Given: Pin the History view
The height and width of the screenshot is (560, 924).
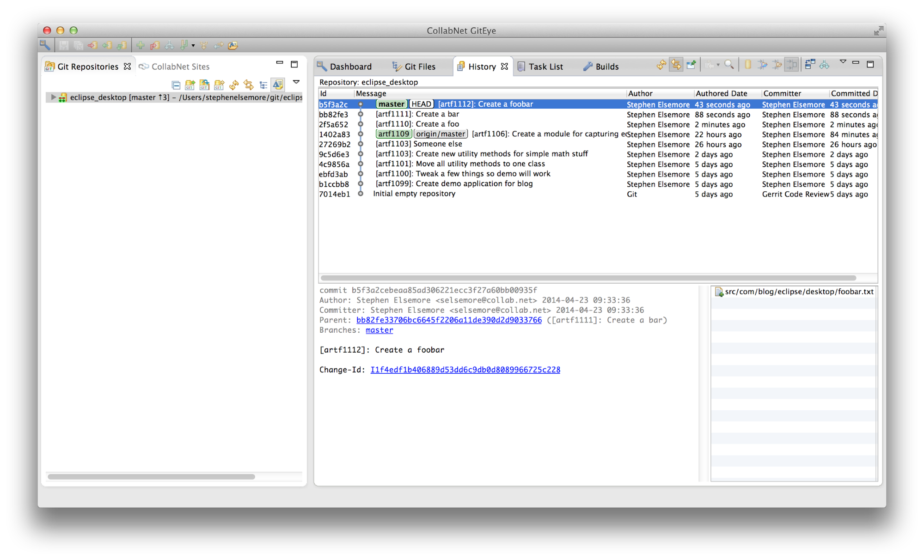Looking at the screenshot, I should (691, 65).
